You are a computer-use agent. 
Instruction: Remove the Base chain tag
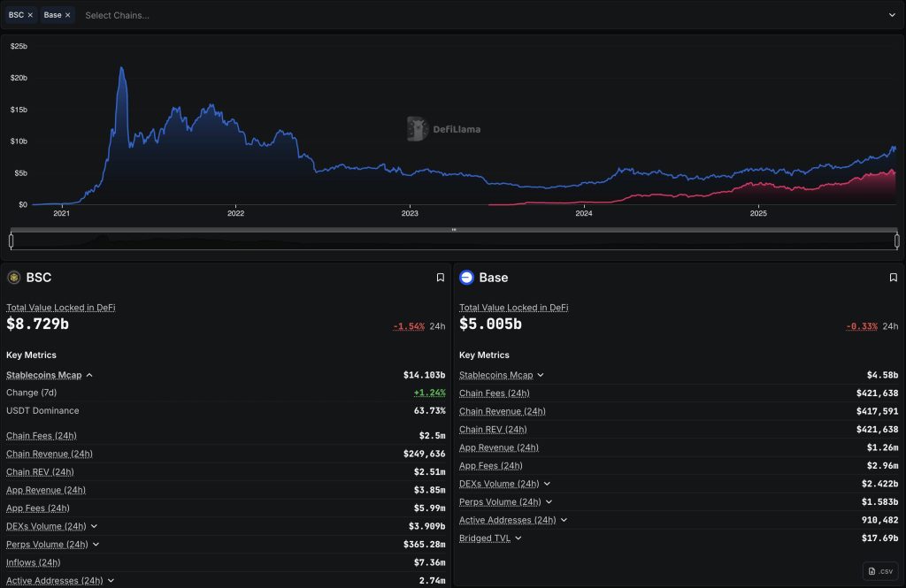(x=67, y=15)
